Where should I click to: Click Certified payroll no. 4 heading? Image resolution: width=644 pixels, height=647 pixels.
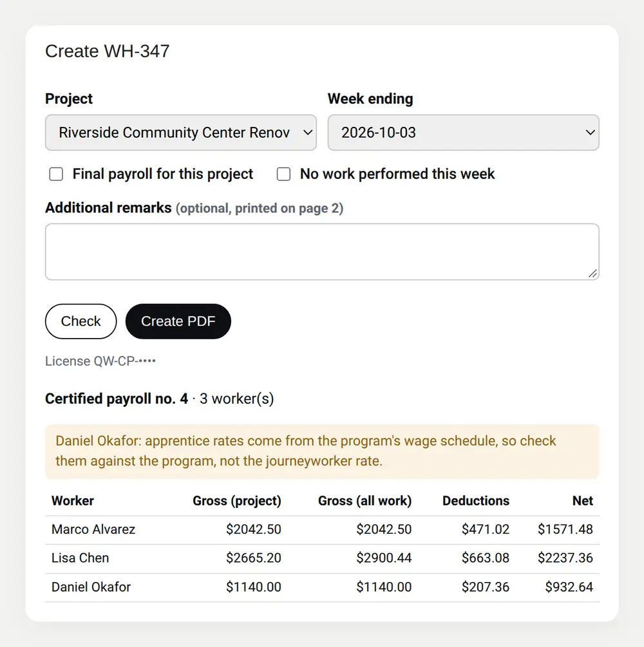117,399
